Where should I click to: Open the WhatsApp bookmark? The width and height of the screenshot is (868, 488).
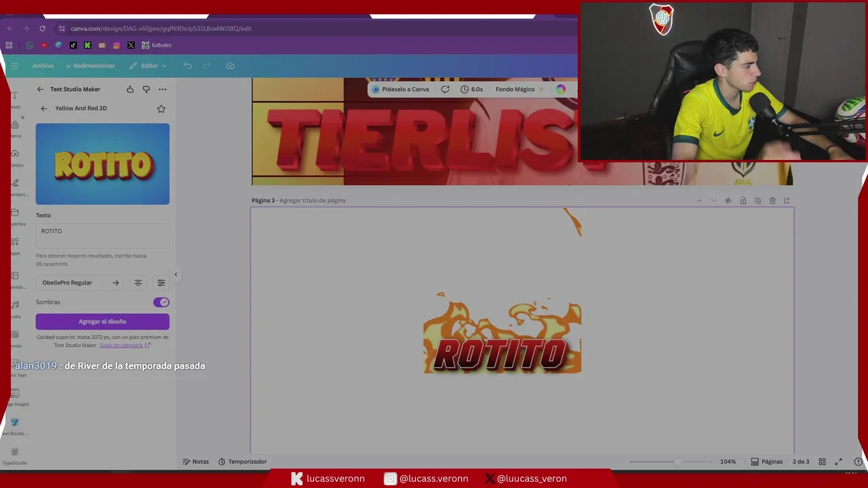30,45
